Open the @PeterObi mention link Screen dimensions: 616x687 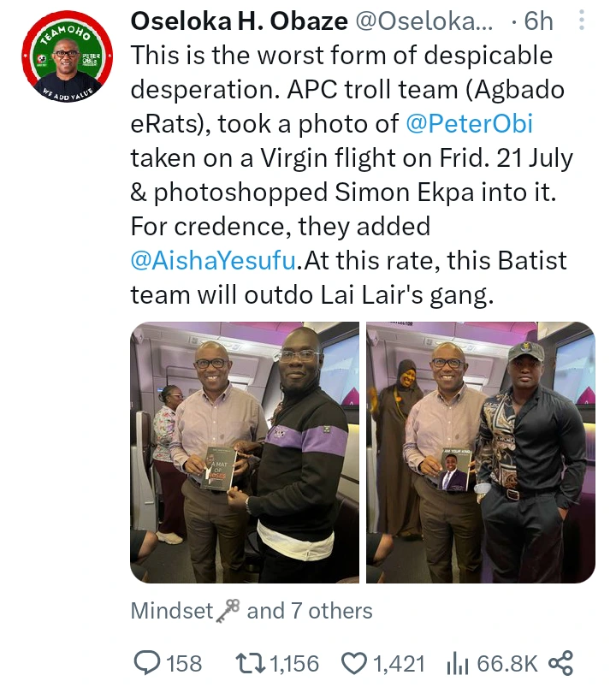coord(470,124)
